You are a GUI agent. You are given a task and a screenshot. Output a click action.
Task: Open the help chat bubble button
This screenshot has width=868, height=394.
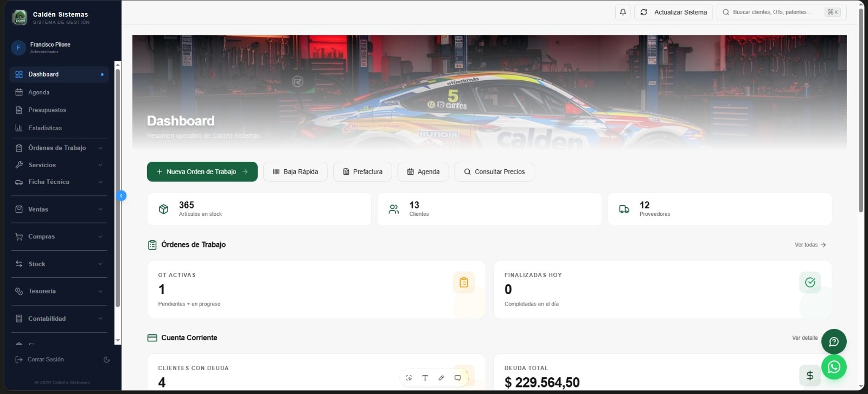coord(834,342)
